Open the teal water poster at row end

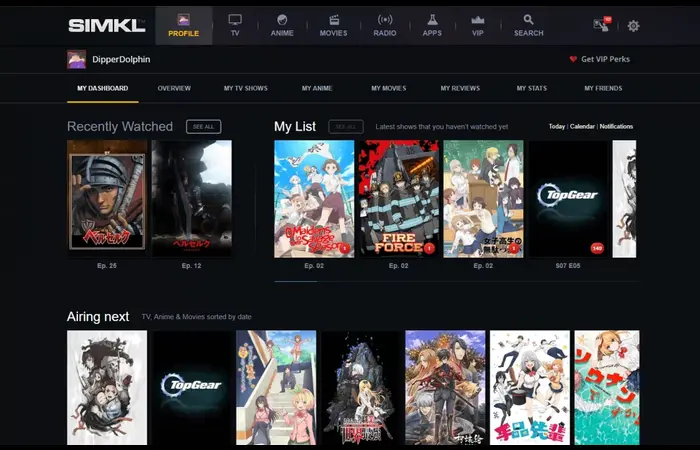click(607, 388)
